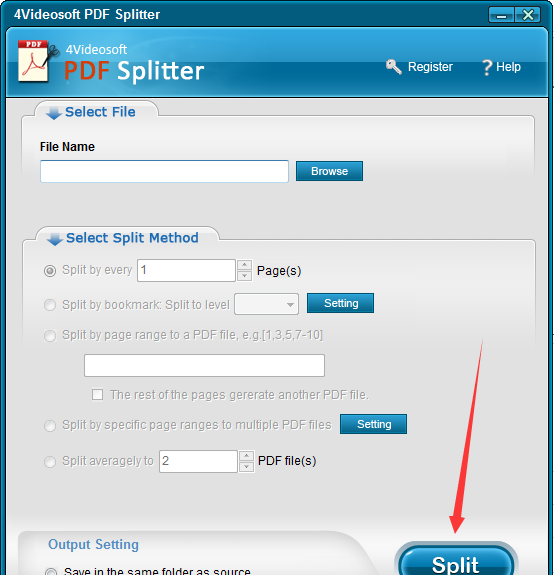Enable rest of pages generate another PDF
The width and height of the screenshot is (554, 575).
[x=98, y=395]
